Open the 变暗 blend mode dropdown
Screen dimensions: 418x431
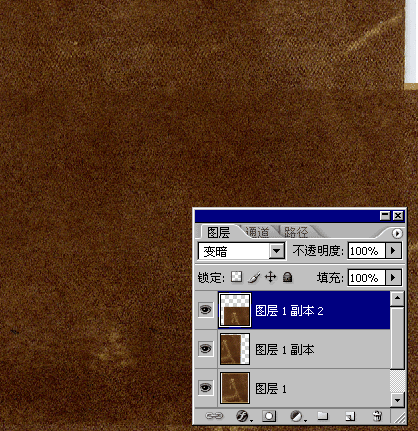[x=277, y=251]
